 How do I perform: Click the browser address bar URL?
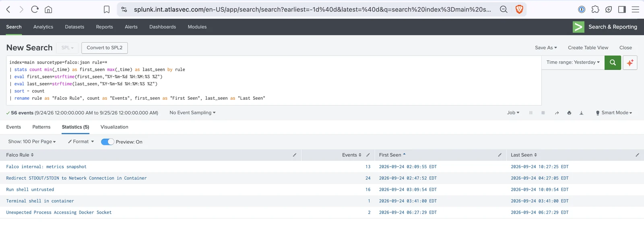[312, 9]
